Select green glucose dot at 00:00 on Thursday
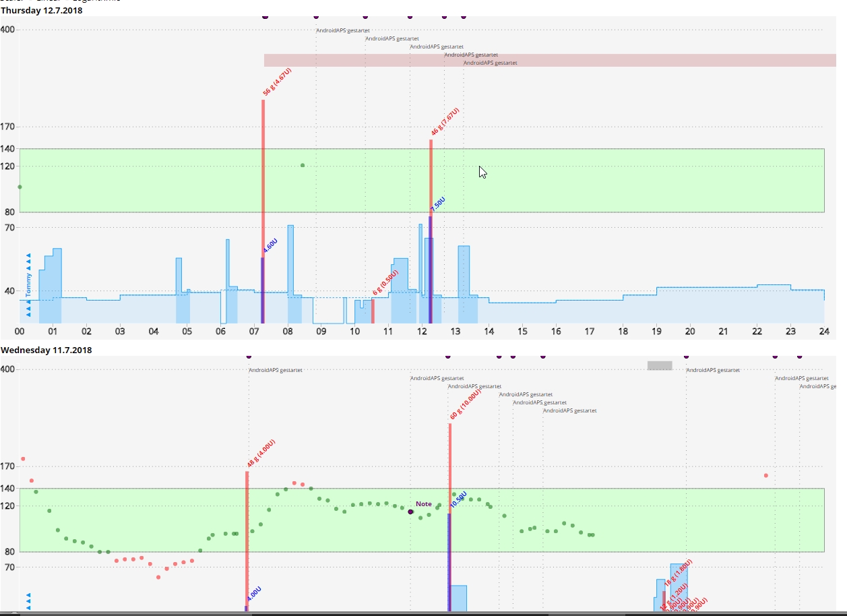Viewport: 847px width, 616px height. coord(20,187)
